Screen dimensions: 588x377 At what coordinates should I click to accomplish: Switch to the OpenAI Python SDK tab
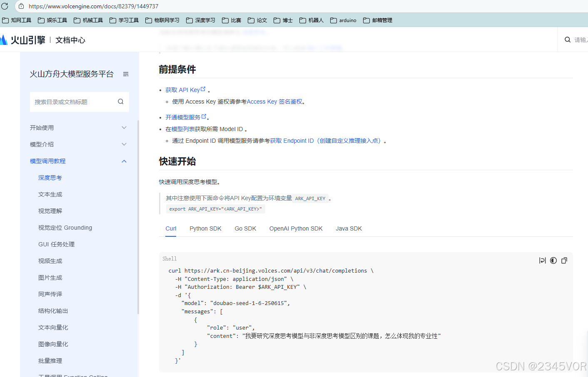tap(296, 228)
